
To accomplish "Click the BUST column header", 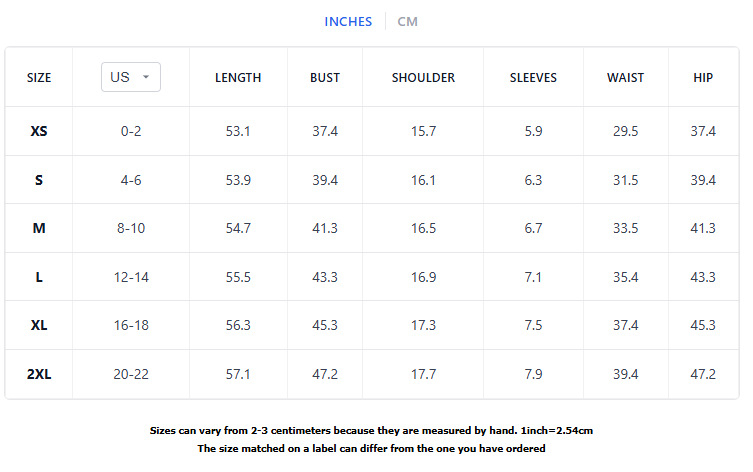I will tap(325, 78).
